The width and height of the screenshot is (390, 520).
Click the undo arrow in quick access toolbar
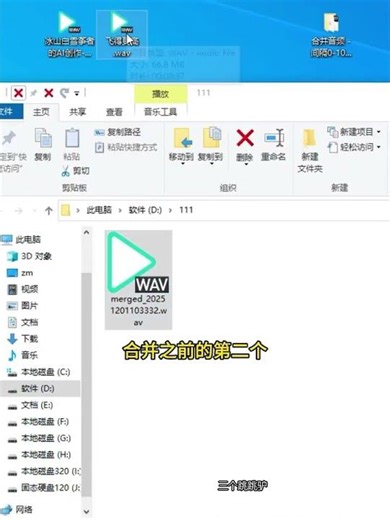tap(64, 93)
